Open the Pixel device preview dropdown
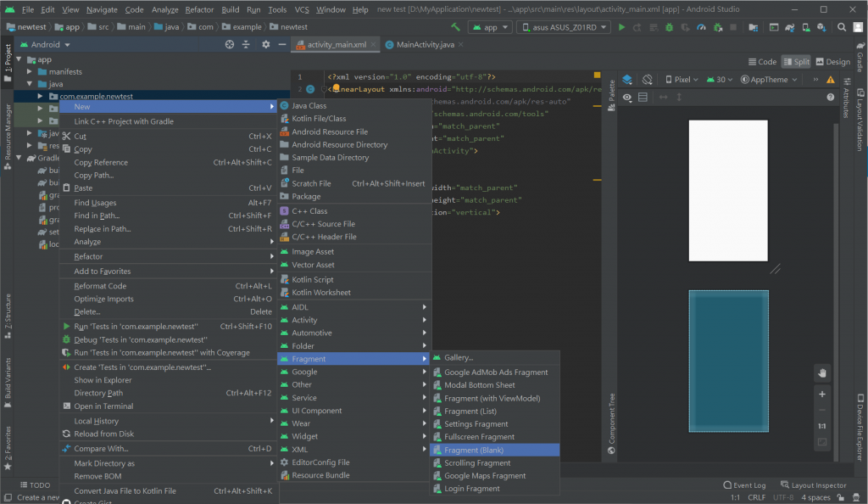 [682, 80]
